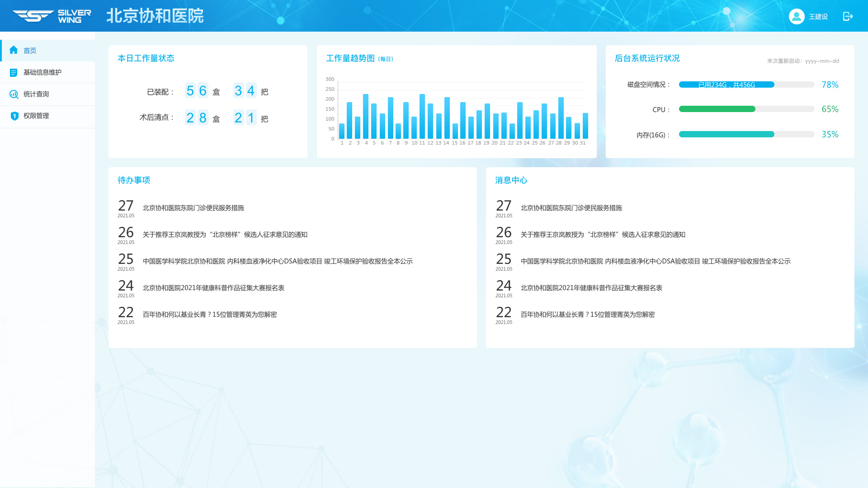Click the disk space progress bar
This screenshot has width=868, height=488.
[746, 84]
